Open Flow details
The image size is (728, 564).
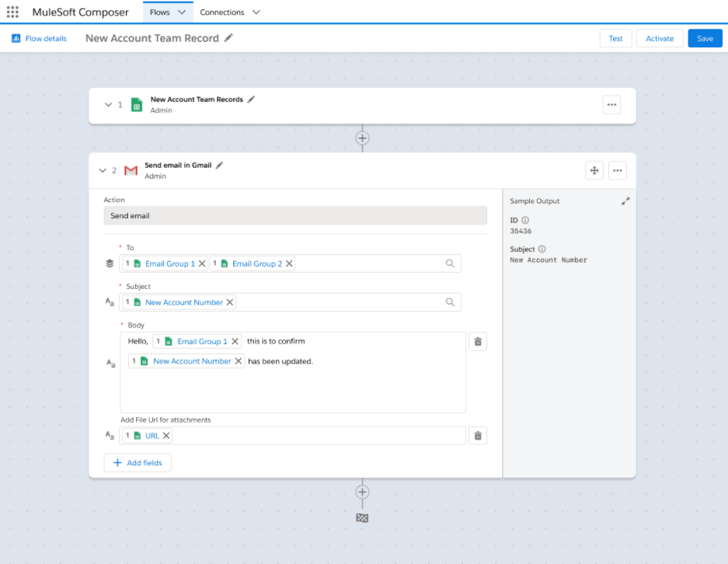pyautogui.click(x=39, y=37)
